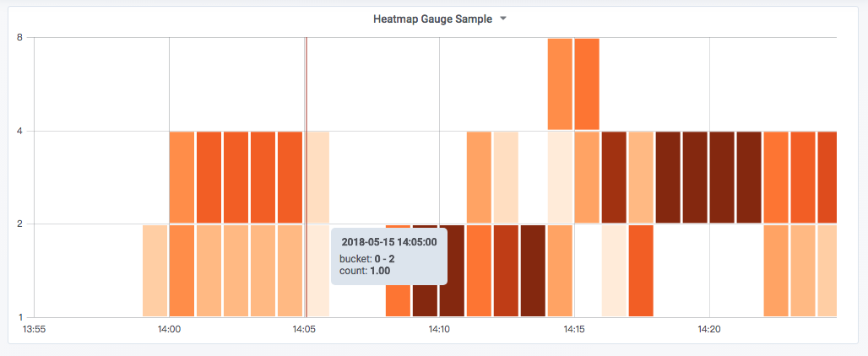Image resolution: width=868 pixels, height=356 pixels.
Task: Select the 4-8 bucket cell at 14:14
Action: 560,84
